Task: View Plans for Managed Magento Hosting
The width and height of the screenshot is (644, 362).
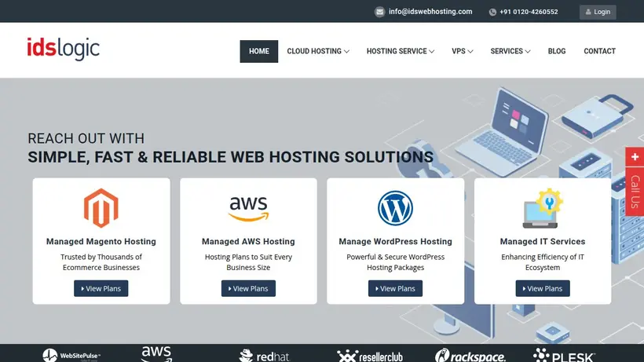Action: pyautogui.click(x=101, y=288)
